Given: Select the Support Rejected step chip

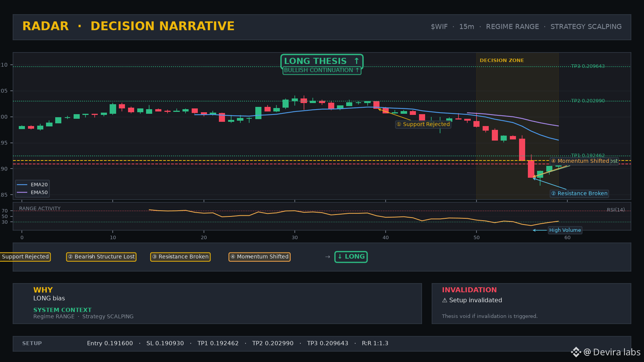Looking at the screenshot, I should 25,257.
